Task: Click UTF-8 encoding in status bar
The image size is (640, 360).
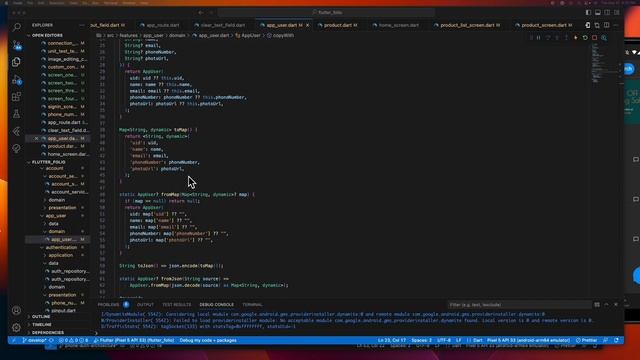Action: click(444, 340)
